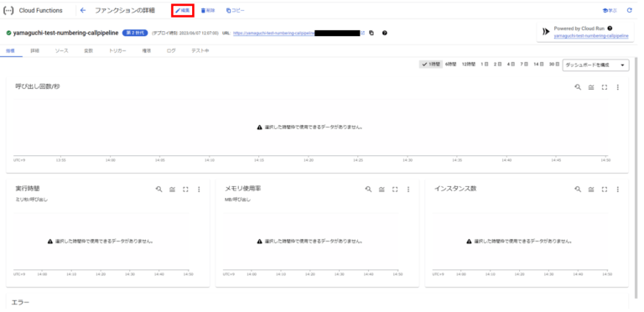644x312 pixels.
Task: View 実行時間 chart in full screen
Action: tap(185, 190)
